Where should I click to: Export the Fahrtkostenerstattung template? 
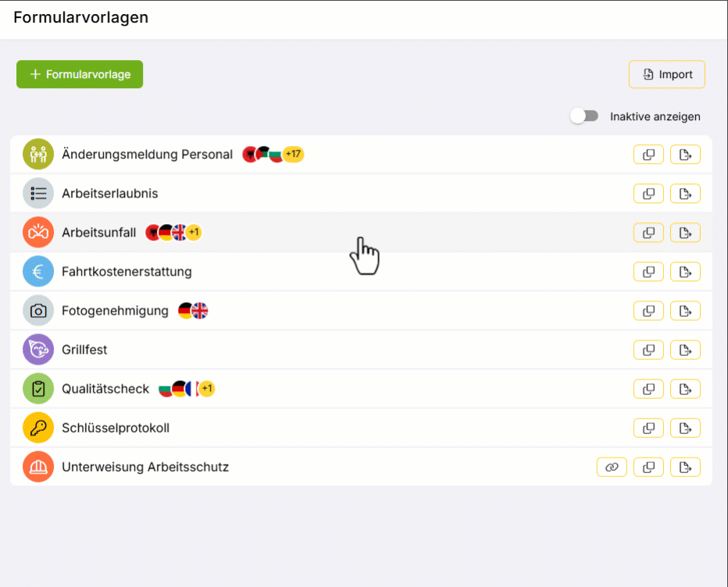pyautogui.click(x=685, y=272)
